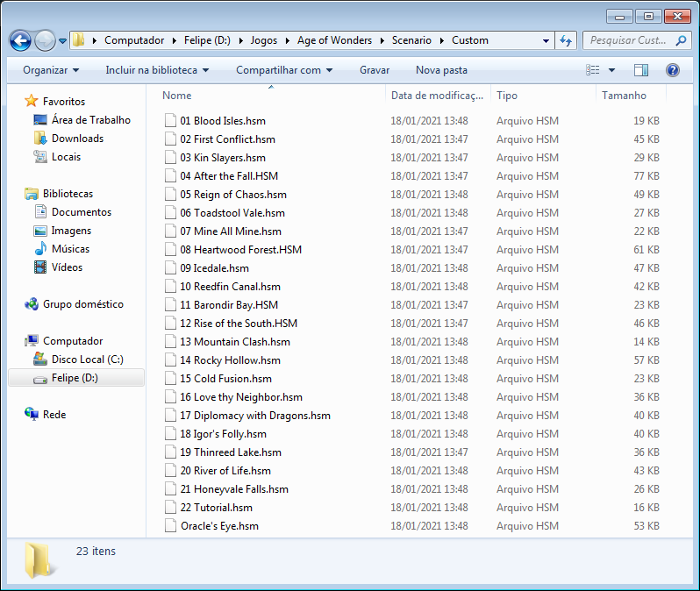This screenshot has width=700, height=591.
Task: Click file icon of 04 After the Fall.HSM
Action: (x=170, y=176)
